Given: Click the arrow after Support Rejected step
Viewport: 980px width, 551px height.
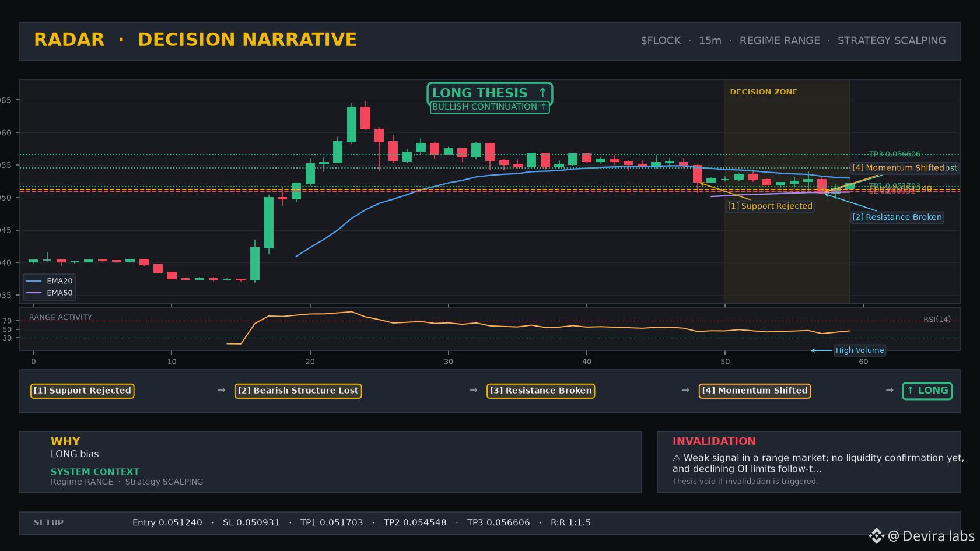Looking at the screenshot, I should [x=221, y=391].
